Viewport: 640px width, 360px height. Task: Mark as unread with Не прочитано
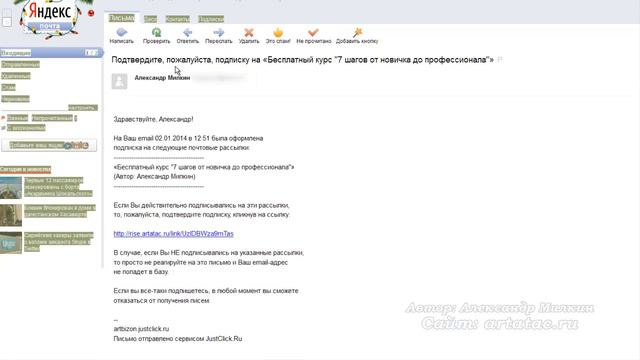[313, 36]
